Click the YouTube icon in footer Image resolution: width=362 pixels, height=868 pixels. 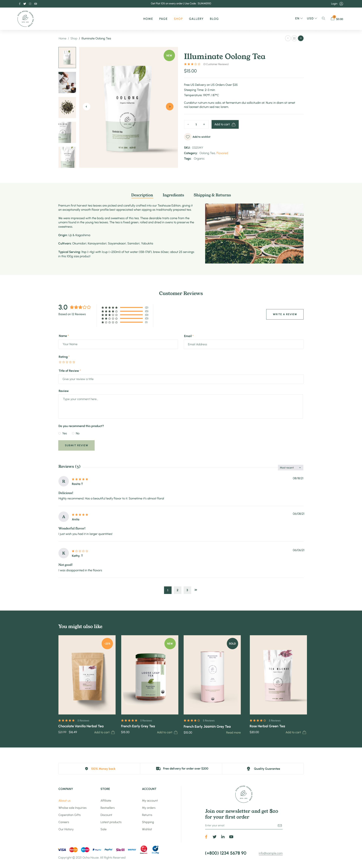point(231,837)
